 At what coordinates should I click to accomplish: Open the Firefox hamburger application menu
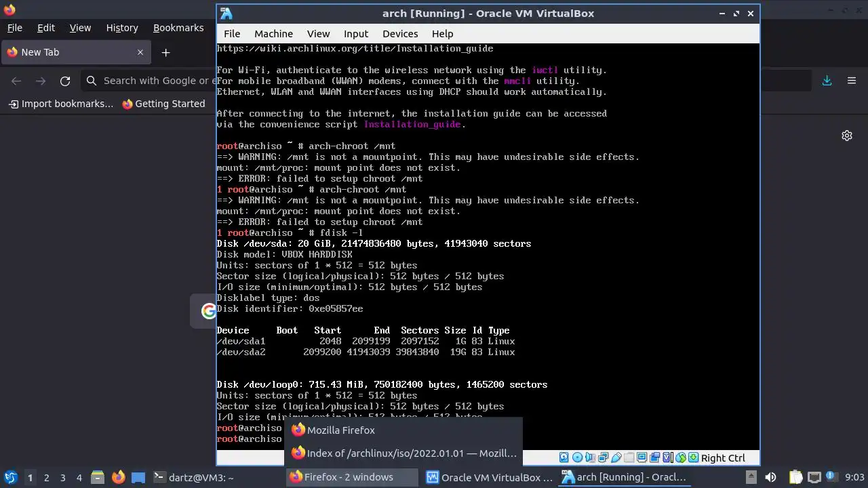pyautogui.click(x=852, y=81)
